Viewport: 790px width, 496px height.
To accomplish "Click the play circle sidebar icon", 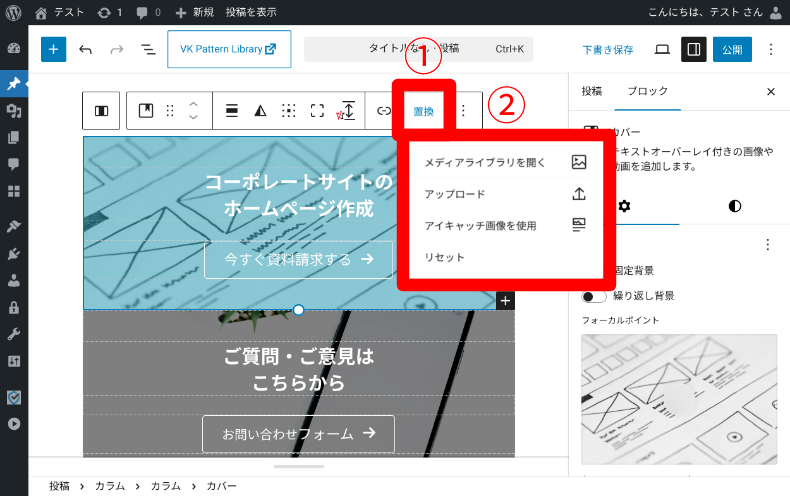I will [x=14, y=424].
